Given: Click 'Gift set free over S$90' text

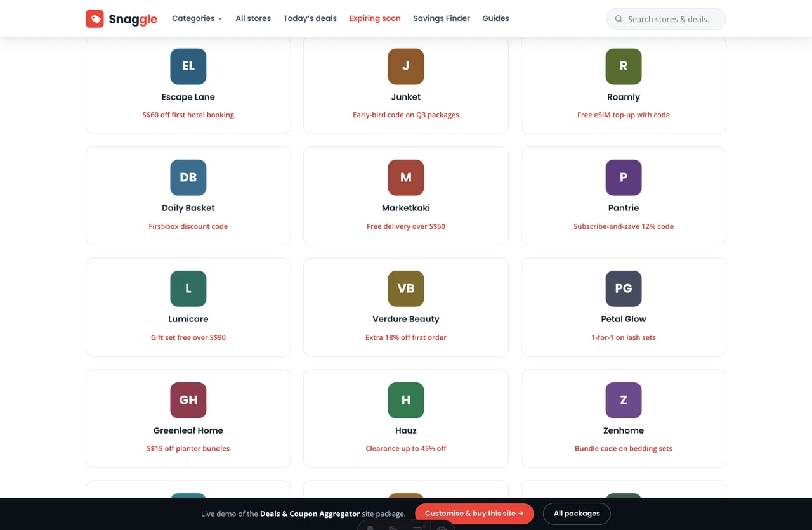Looking at the screenshot, I should click(x=188, y=337).
